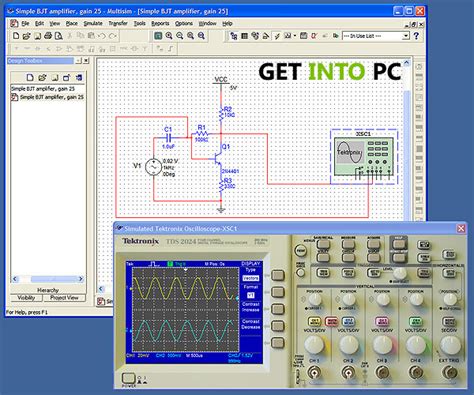The height and width of the screenshot is (395, 474).
Task: Click the open folder icon in Design Toolbox
Action: click(42, 78)
